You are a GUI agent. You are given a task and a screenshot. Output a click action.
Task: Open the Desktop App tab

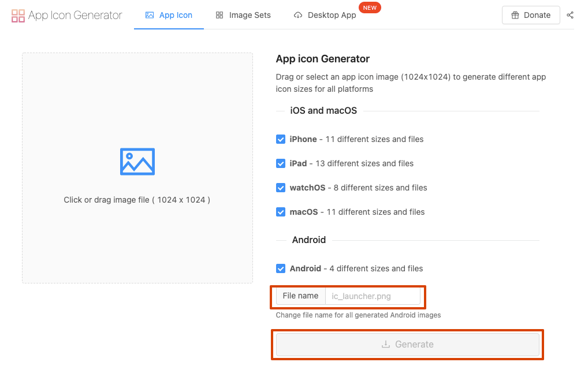point(325,15)
